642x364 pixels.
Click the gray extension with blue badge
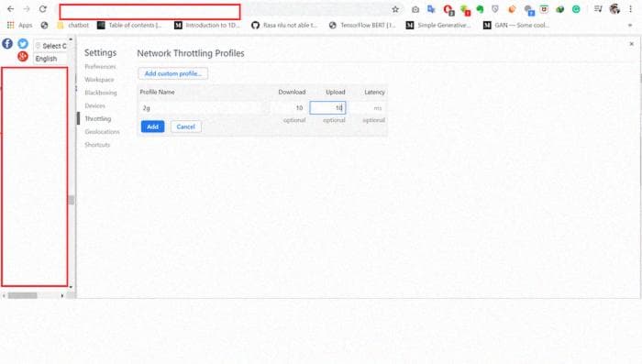click(x=529, y=10)
